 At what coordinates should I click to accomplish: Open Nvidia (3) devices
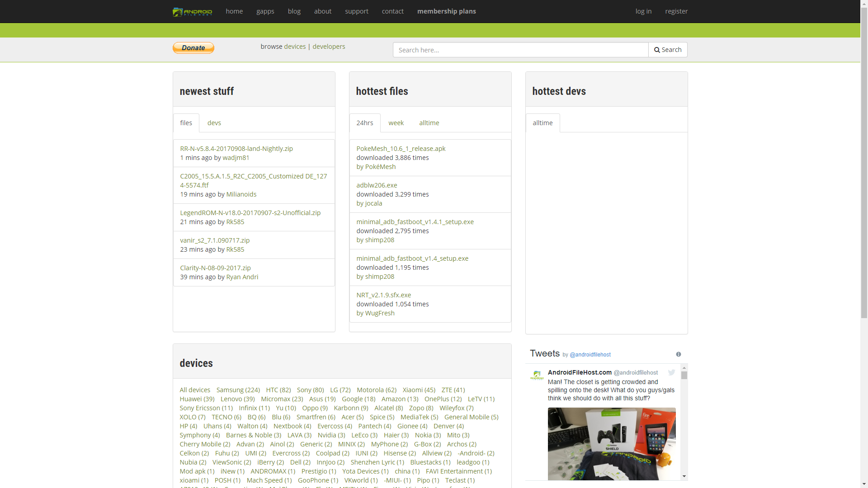(331, 435)
